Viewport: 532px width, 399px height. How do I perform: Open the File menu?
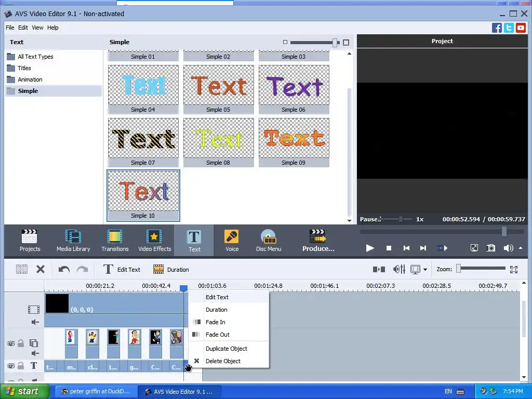click(10, 28)
